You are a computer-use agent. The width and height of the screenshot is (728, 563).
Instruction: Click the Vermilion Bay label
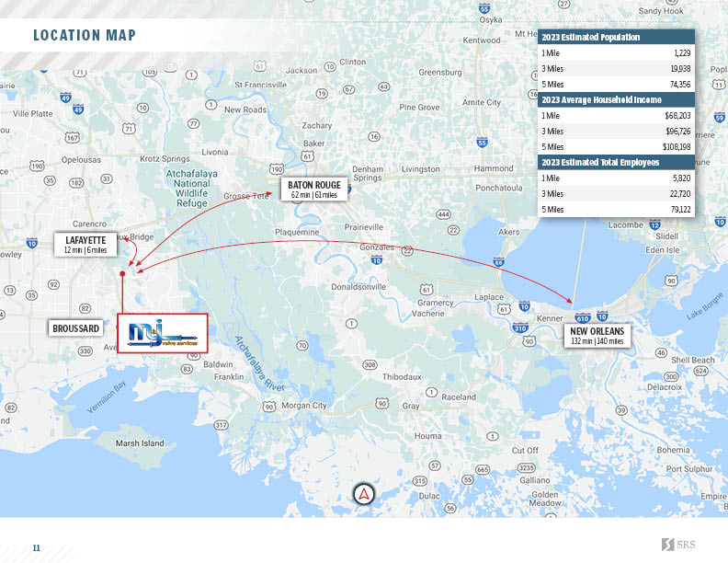pos(107,397)
